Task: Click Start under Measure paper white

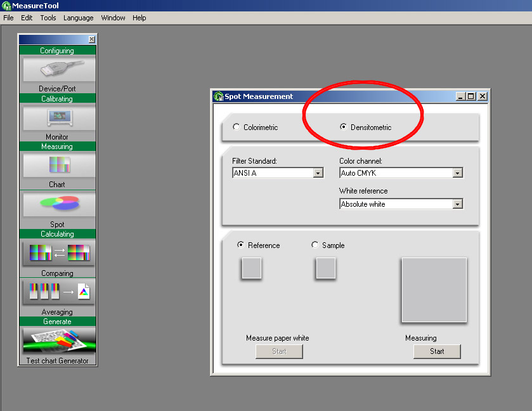Action: (279, 351)
